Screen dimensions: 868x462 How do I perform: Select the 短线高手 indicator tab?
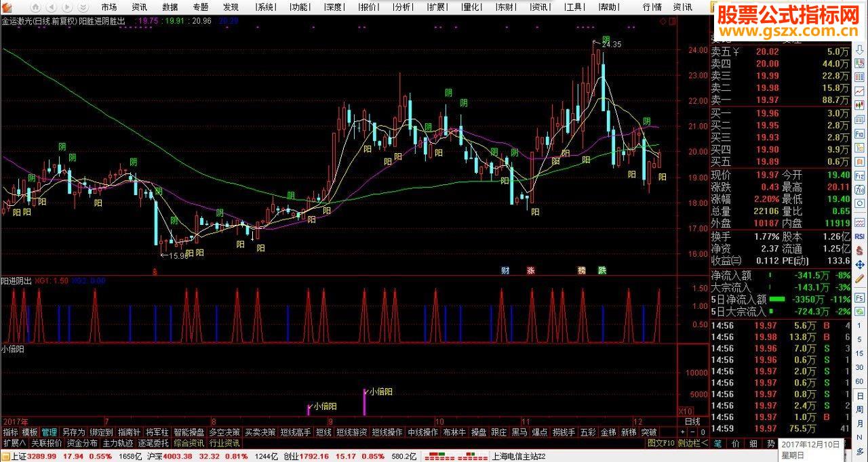296,432
